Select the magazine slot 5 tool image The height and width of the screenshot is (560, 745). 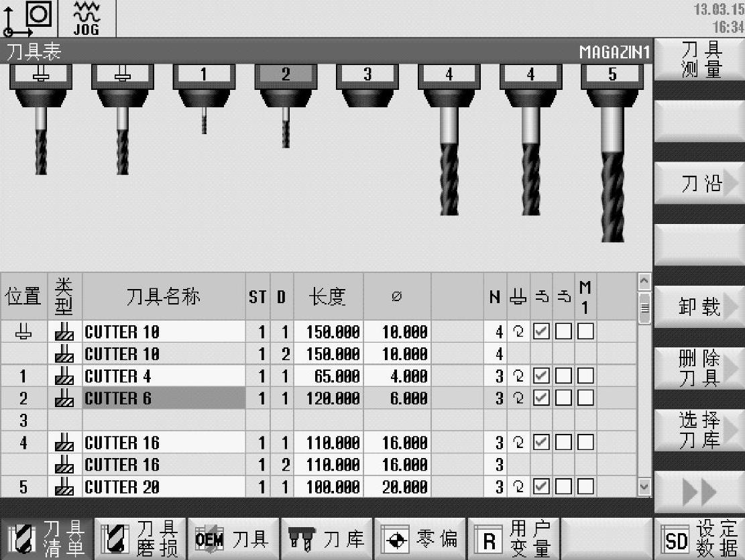click(x=612, y=154)
